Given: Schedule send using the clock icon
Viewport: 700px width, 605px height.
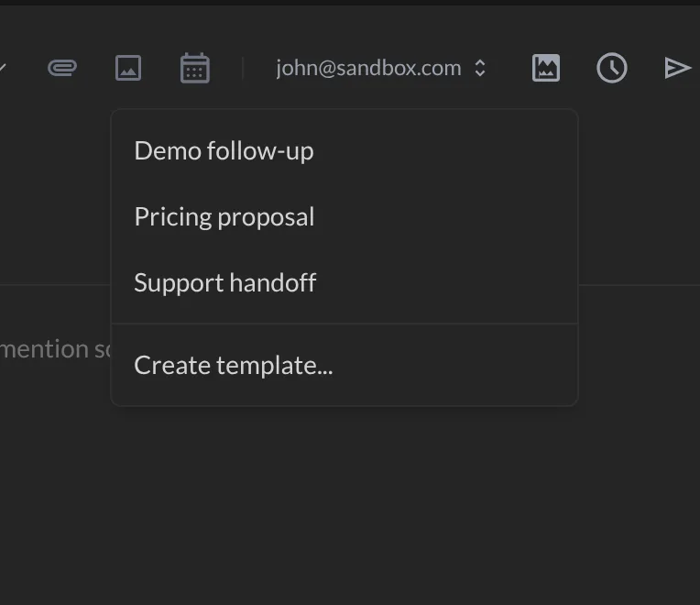Looking at the screenshot, I should [x=612, y=68].
